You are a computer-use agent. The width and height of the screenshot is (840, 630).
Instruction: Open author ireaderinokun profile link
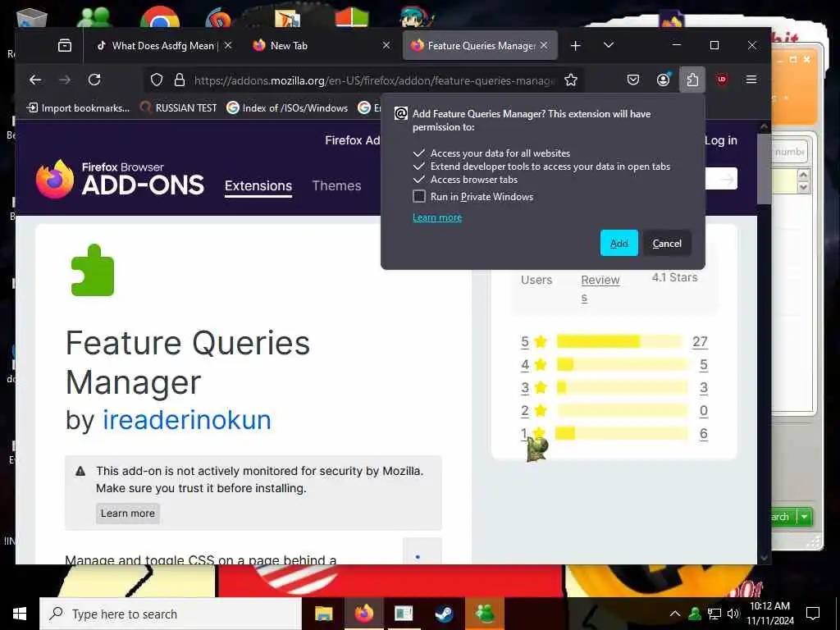pos(186,419)
